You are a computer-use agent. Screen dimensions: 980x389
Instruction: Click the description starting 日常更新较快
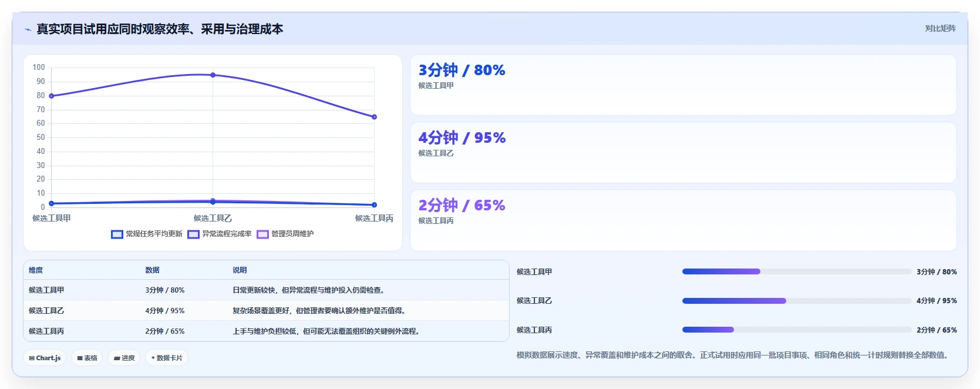point(309,290)
